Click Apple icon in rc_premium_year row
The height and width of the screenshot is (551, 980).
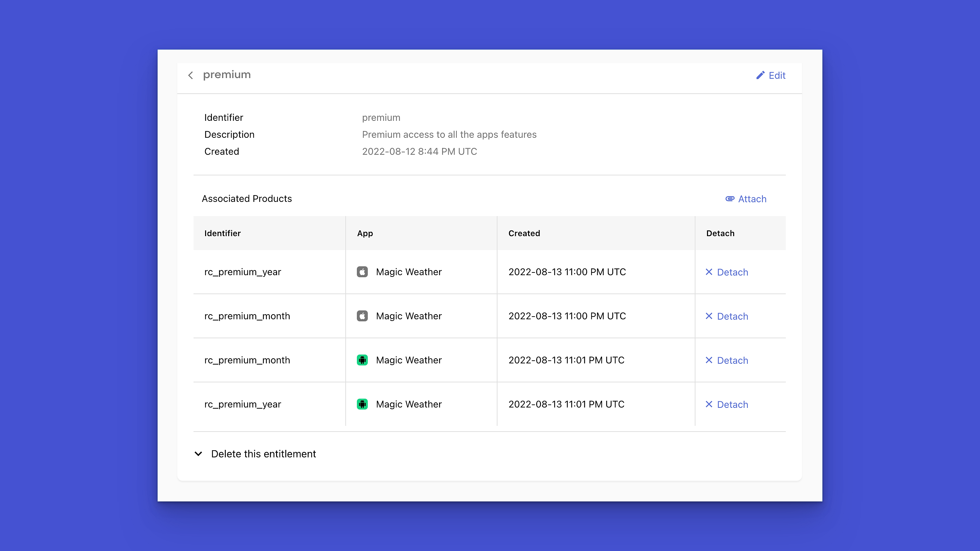tap(362, 272)
